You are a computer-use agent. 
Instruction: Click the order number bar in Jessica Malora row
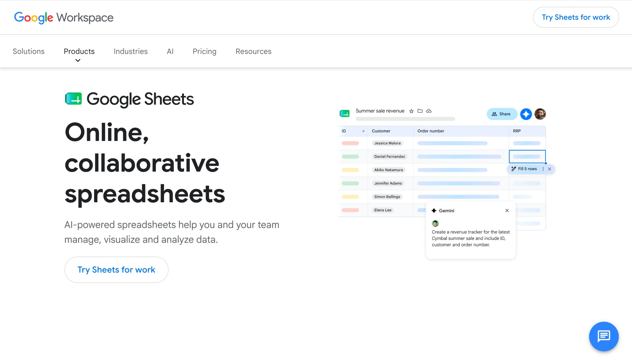tap(452, 143)
